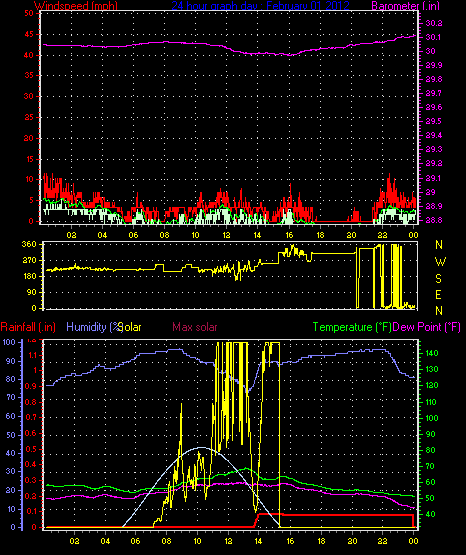Click the green Temperature (°F) legend label
The height and width of the screenshot is (555, 466).
click(352, 327)
